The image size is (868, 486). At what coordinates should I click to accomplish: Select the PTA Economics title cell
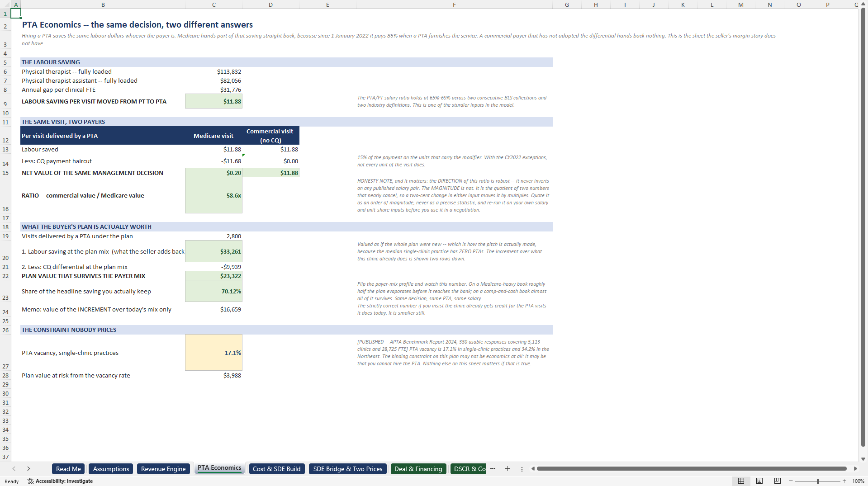point(138,25)
